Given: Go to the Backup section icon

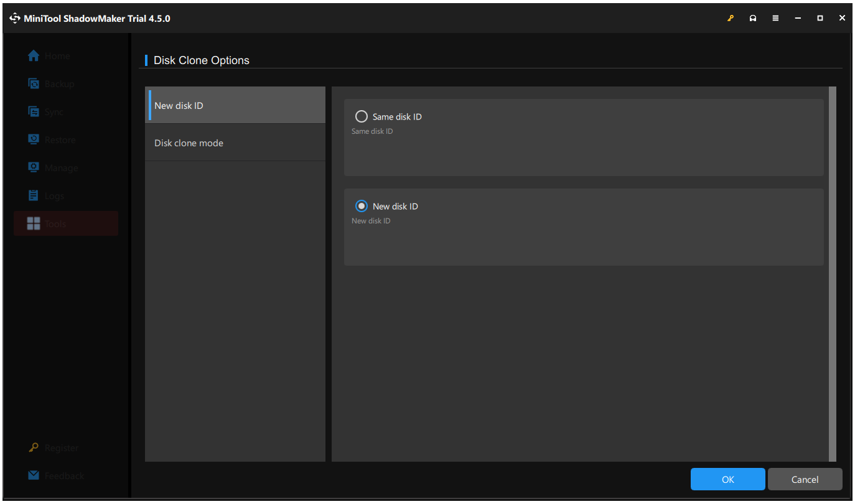Looking at the screenshot, I should pyautogui.click(x=34, y=84).
